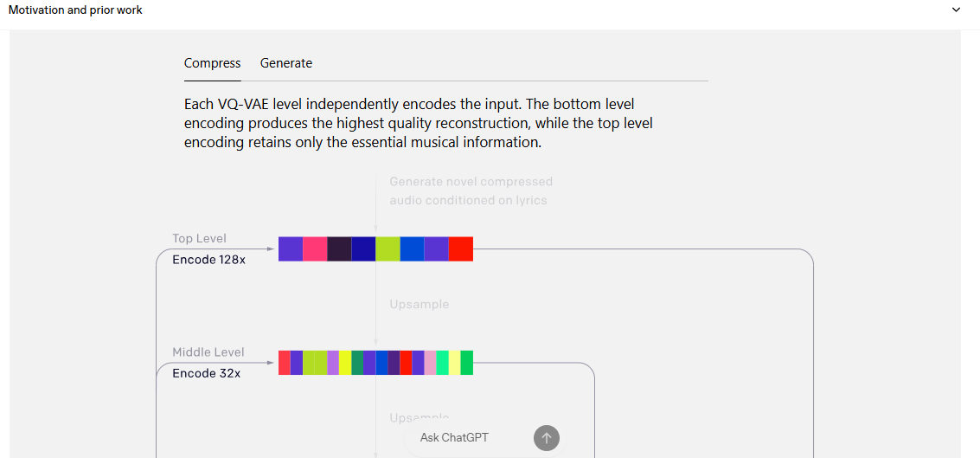980x458 pixels.
Task: Select the first purple block in top level
Action: (x=291, y=249)
